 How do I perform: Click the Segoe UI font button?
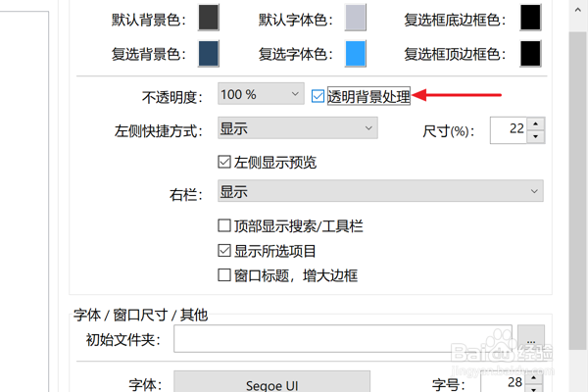point(271,382)
